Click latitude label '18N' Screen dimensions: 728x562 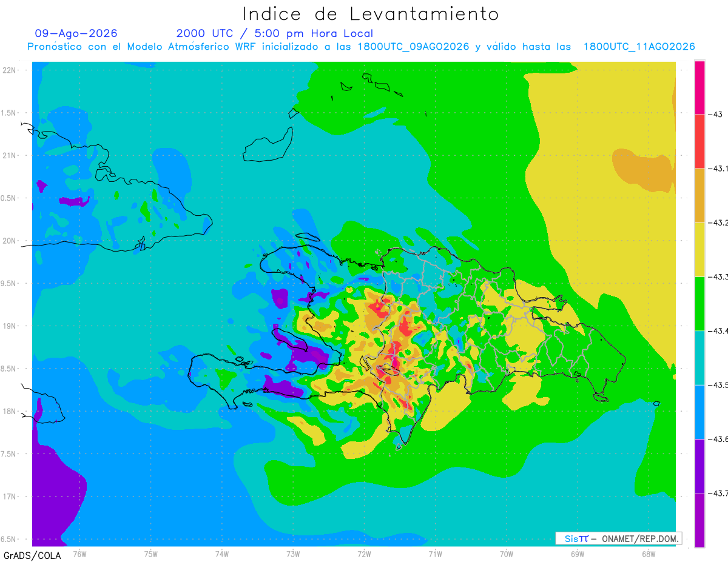click(10, 411)
